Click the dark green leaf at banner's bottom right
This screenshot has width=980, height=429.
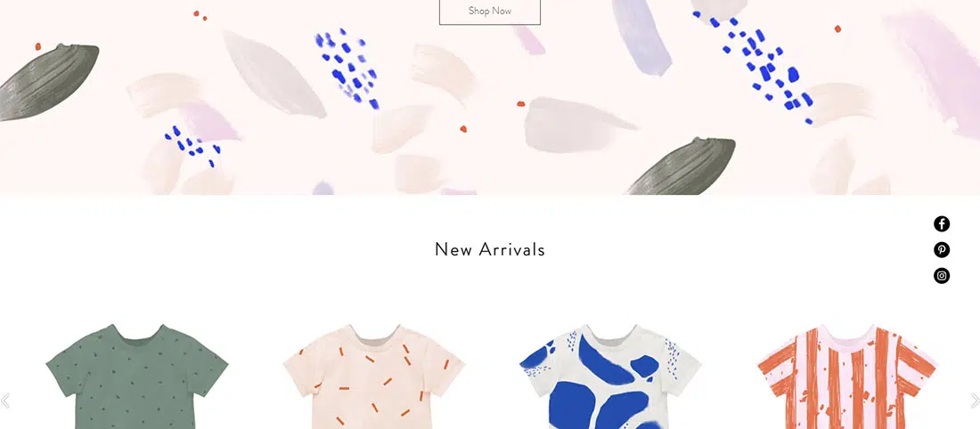pyautogui.click(x=682, y=166)
